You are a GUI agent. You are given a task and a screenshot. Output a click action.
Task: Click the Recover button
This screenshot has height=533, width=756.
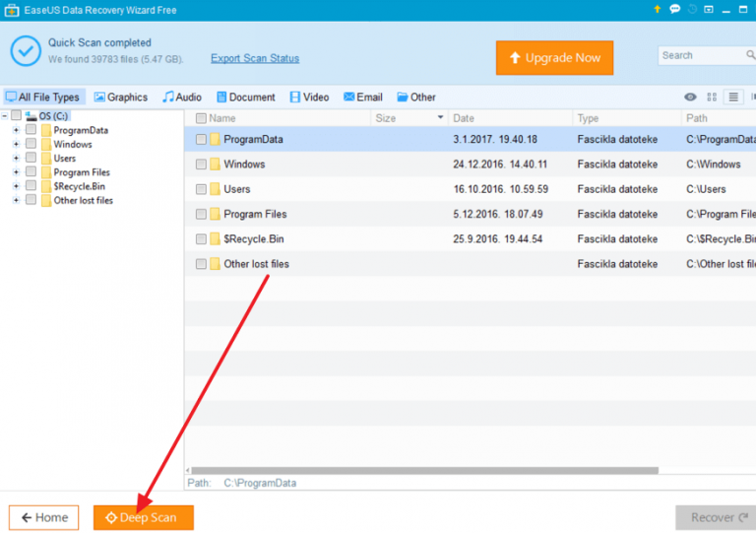[716, 517]
